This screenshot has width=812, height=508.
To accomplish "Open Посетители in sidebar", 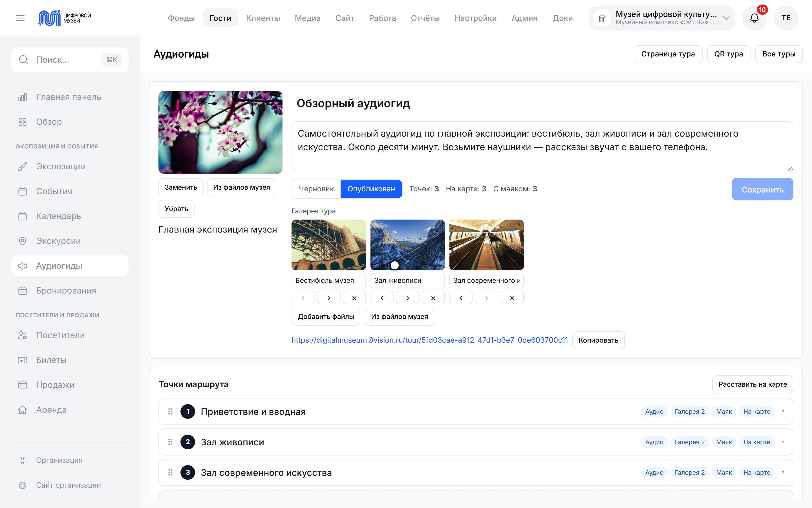I will point(70,335).
